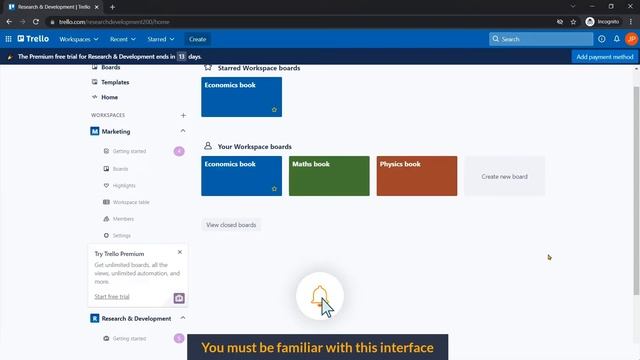Open the Physics book board
This screenshot has height=360, width=640.
417,176
